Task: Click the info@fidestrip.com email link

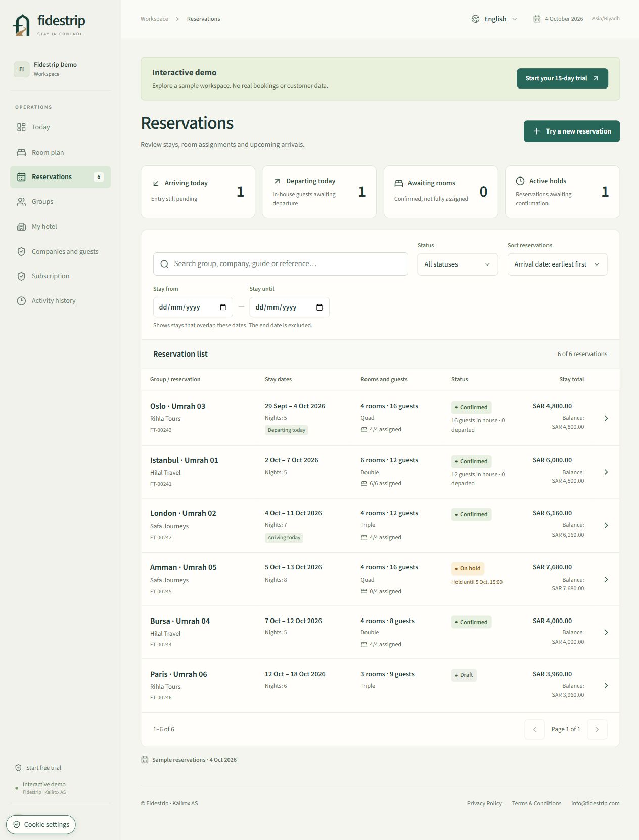Action: click(x=596, y=803)
